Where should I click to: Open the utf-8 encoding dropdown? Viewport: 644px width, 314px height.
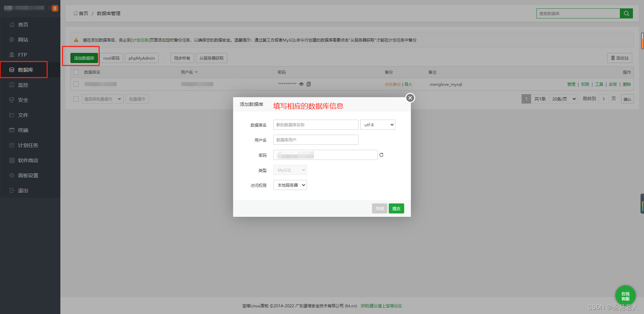378,125
